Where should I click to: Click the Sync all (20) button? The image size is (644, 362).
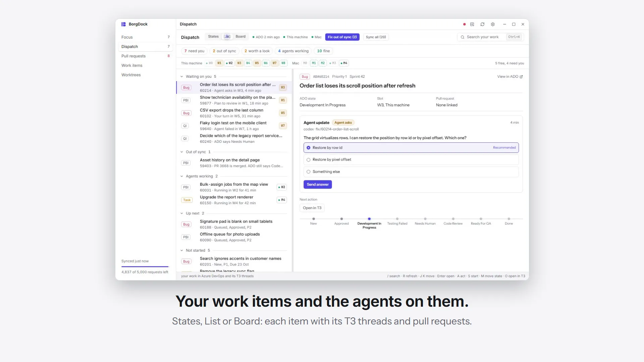click(x=376, y=37)
